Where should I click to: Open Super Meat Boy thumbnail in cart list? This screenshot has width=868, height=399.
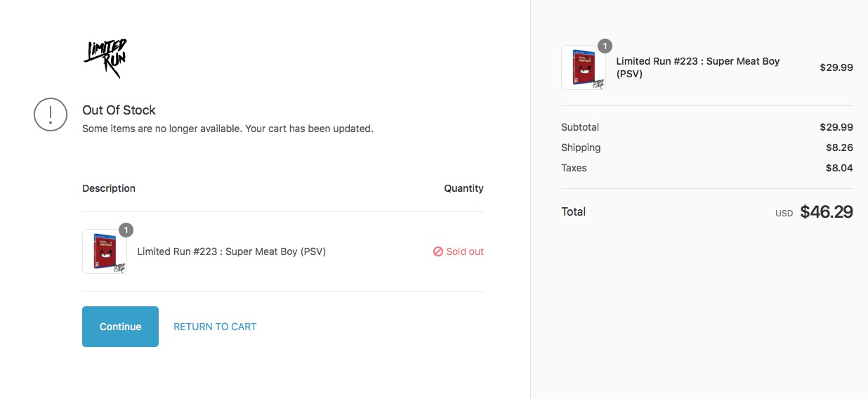click(x=105, y=251)
